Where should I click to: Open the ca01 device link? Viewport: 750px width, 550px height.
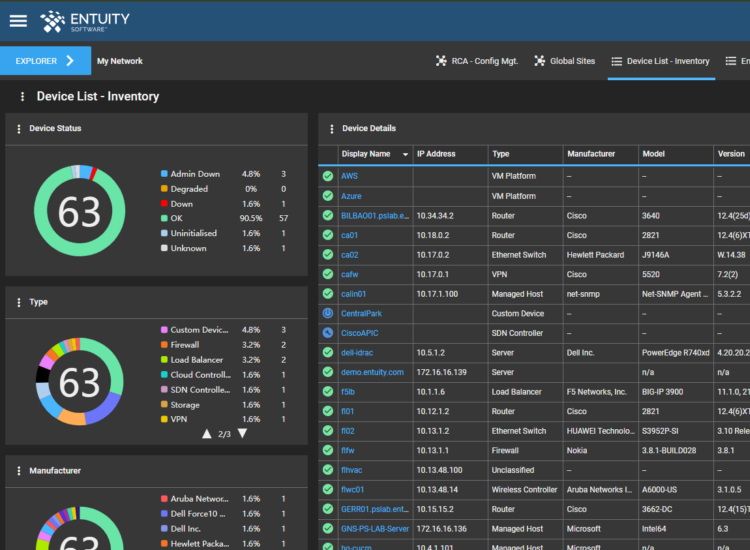click(x=349, y=235)
